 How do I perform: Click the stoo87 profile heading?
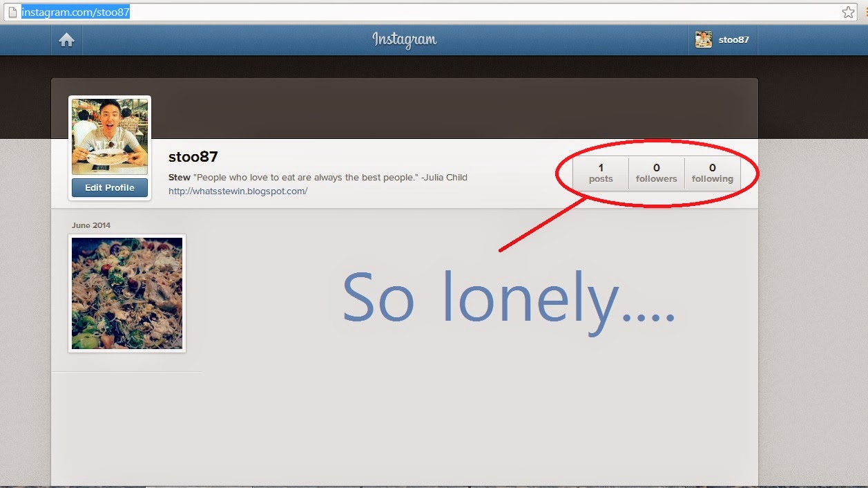193,157
